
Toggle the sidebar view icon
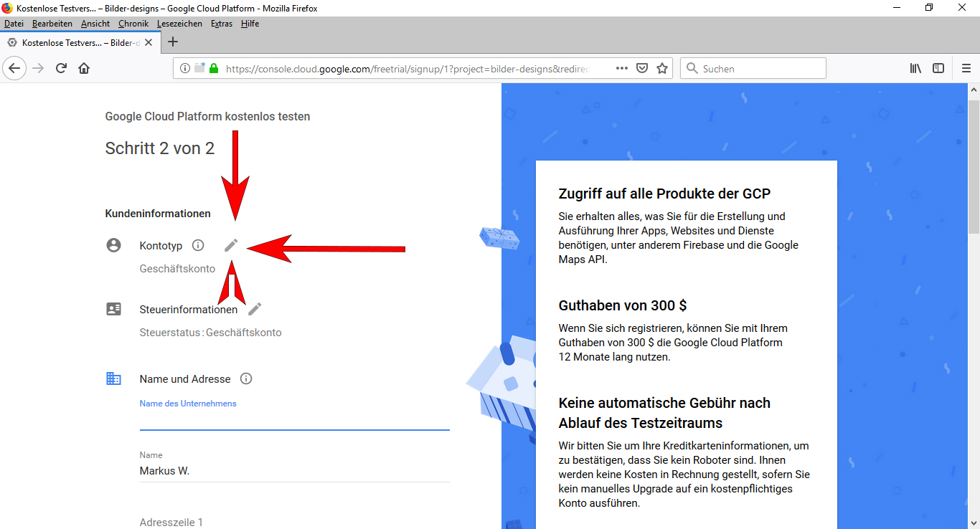938,68
